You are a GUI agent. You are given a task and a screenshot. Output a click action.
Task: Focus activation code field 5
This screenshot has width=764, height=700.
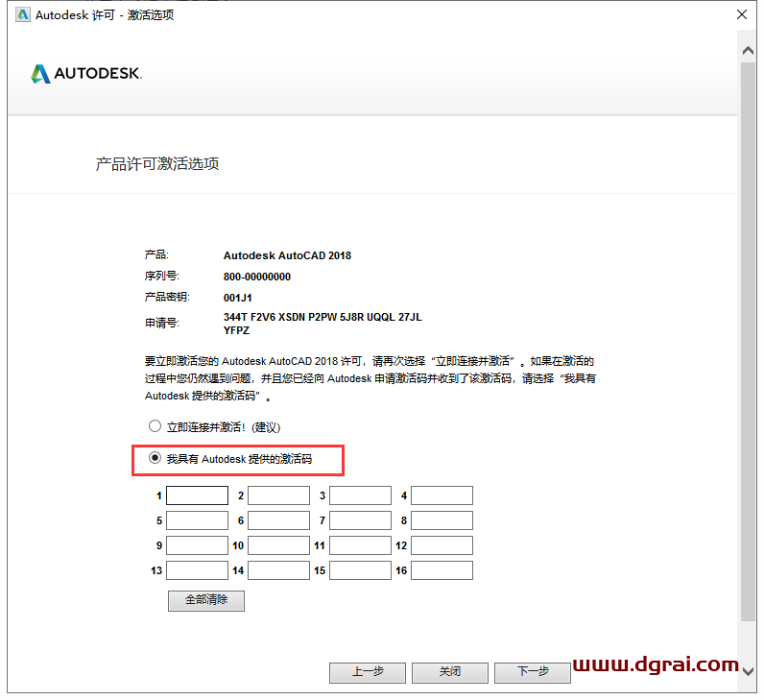click(197, 520)
